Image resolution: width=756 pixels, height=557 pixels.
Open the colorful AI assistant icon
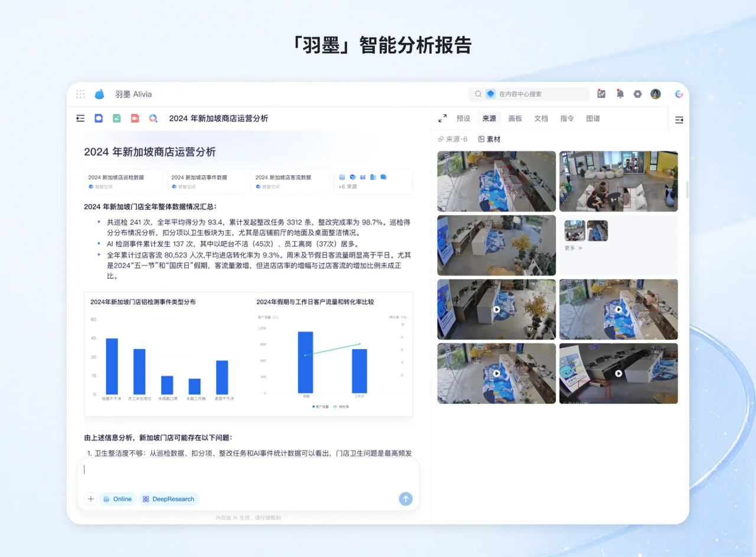click(x=679, y=94)
